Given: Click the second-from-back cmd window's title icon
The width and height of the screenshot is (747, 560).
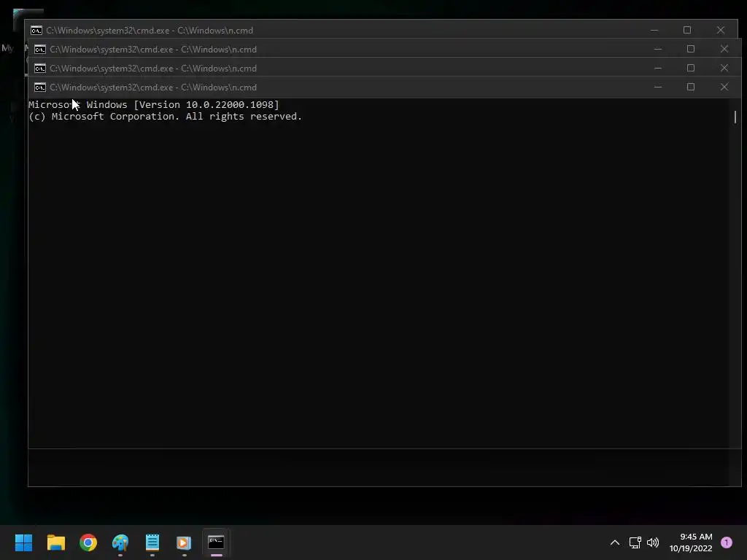Looking at the screenshot, I should pyautogui.click(x=40, y=50).
